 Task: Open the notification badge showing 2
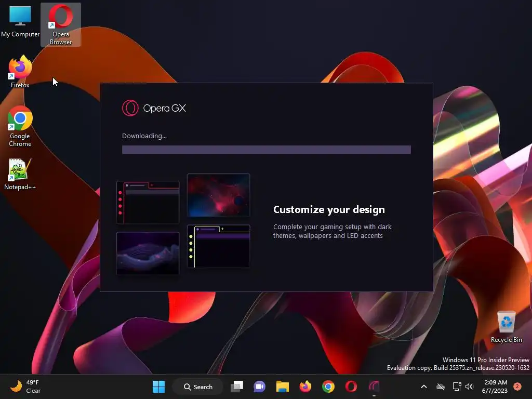click(x=517, y=387)
